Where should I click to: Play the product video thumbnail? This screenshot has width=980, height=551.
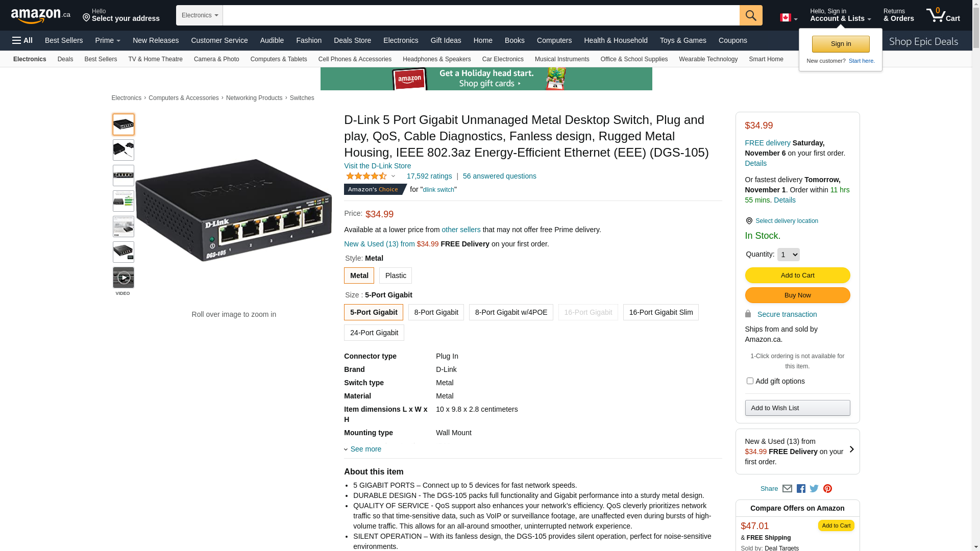[x=124, y=278]
